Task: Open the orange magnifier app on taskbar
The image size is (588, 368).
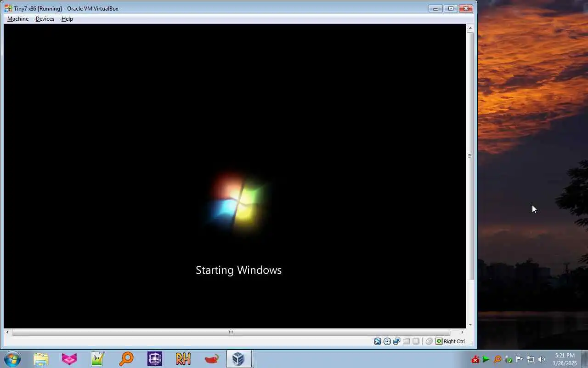Action: click(126, 359)
